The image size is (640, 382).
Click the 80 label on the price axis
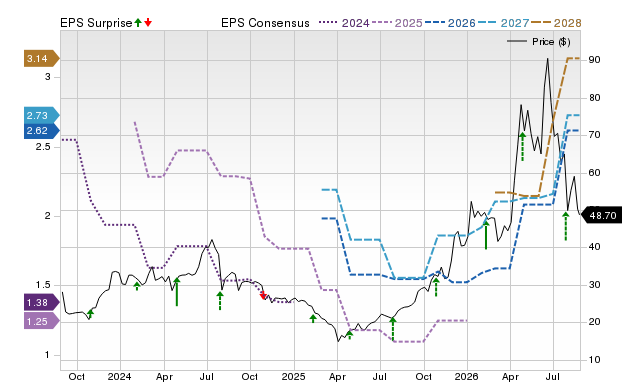tap(594, 98)
